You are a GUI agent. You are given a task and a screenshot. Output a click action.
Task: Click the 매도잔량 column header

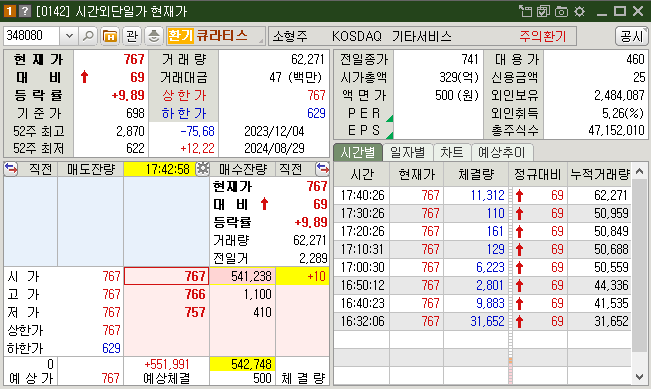point(91,169)
